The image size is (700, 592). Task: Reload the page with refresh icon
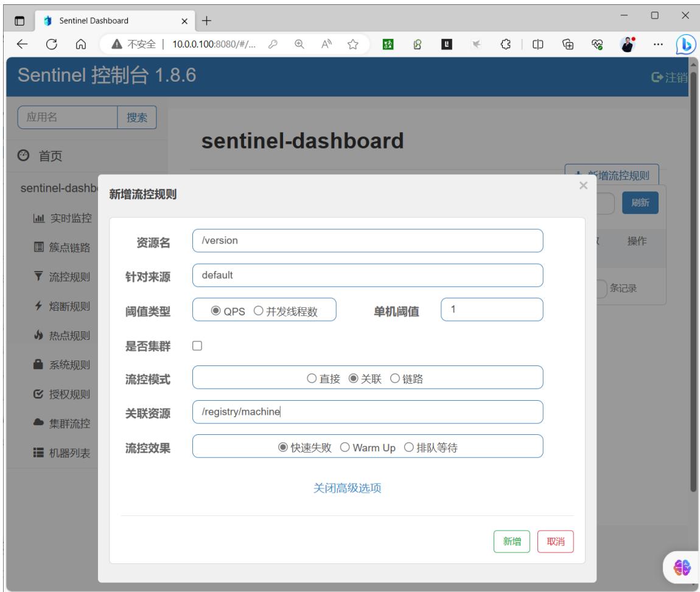pos(51,44)
